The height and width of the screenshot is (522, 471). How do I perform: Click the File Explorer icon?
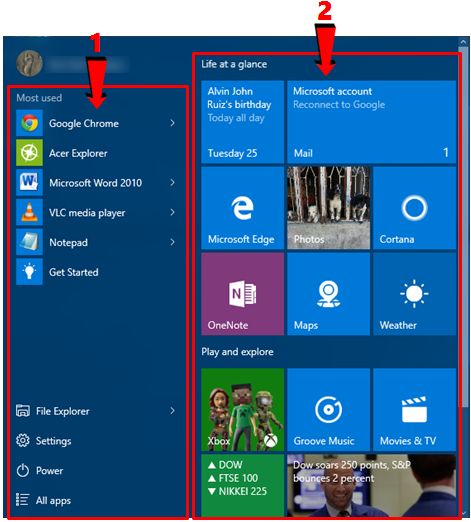(x=23, y=411)
